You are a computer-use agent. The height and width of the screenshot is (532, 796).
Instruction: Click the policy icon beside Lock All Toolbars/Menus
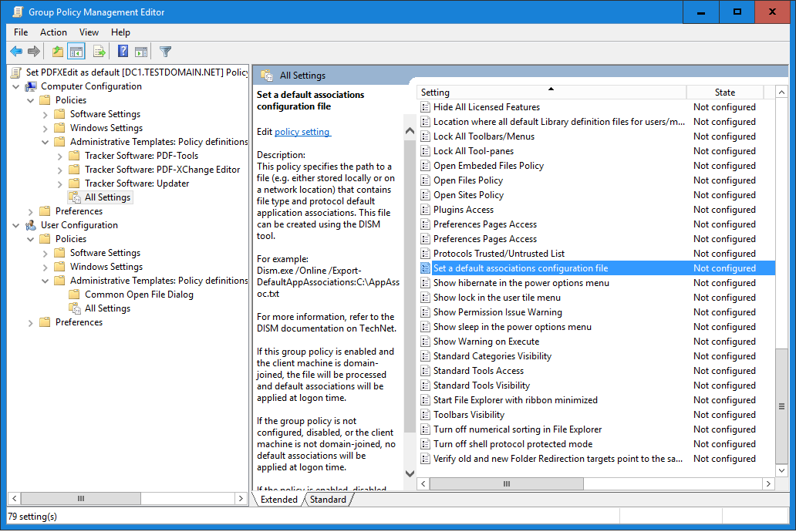[426, 136]
